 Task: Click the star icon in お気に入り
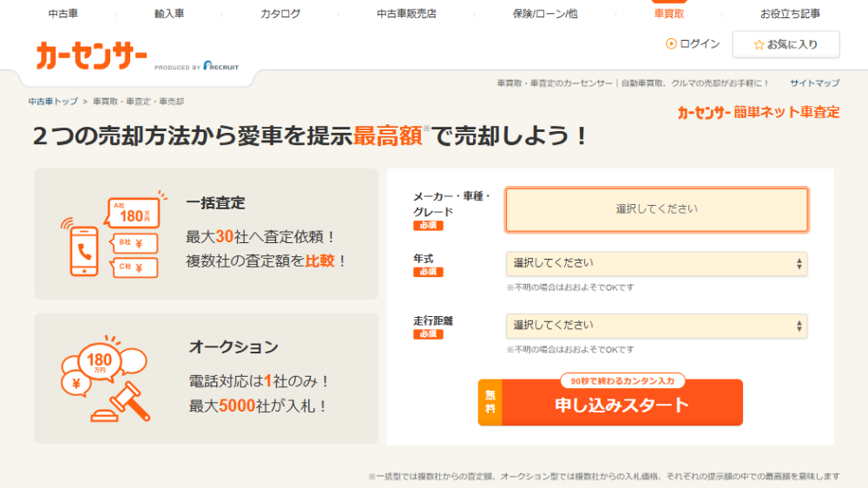click(759, 44)
